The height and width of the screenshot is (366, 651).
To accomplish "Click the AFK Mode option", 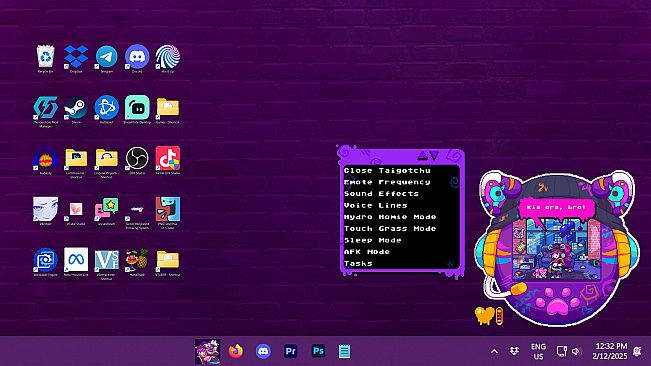I will point(367,252).
